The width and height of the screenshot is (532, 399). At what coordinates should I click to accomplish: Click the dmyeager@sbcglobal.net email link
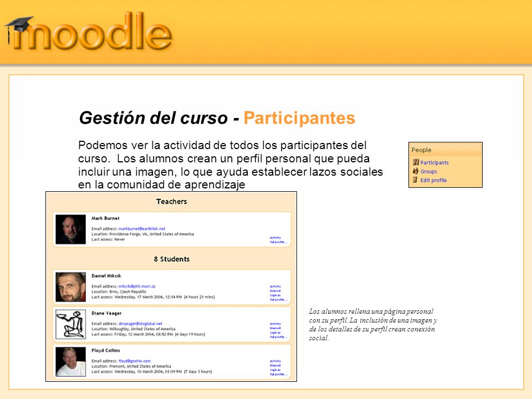tap(140, 324)
